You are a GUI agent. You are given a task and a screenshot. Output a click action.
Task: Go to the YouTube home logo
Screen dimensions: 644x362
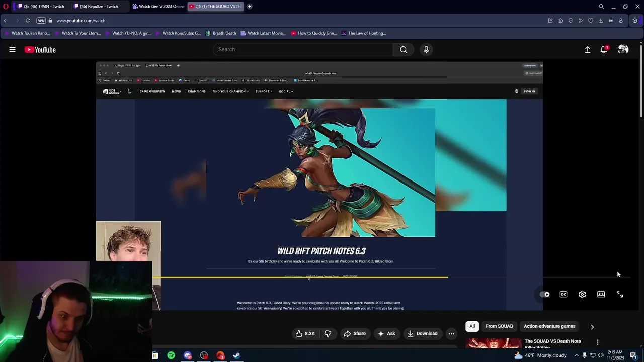pyautogui.click(x=40, y=50)
